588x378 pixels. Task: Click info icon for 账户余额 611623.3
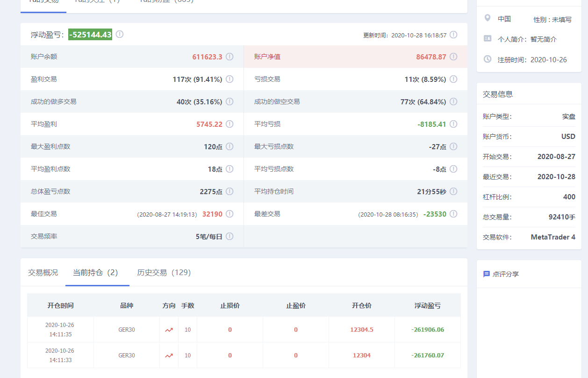(x=229, y=57)
